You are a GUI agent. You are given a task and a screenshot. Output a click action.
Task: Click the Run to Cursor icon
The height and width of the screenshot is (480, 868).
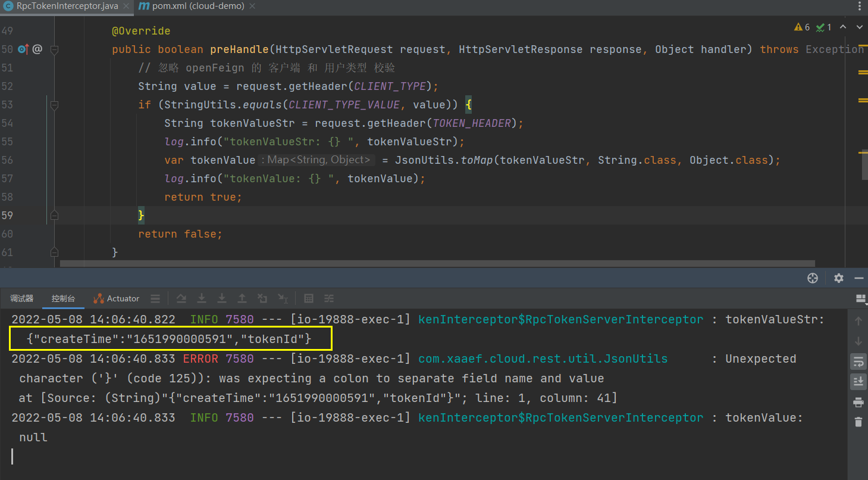click(282, 298)
